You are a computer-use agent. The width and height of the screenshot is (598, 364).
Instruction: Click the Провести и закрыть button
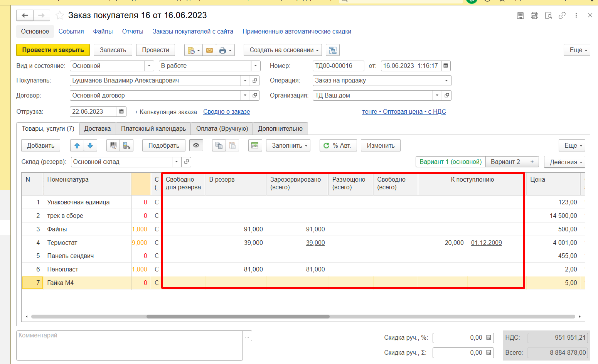[x=53, y=50]
